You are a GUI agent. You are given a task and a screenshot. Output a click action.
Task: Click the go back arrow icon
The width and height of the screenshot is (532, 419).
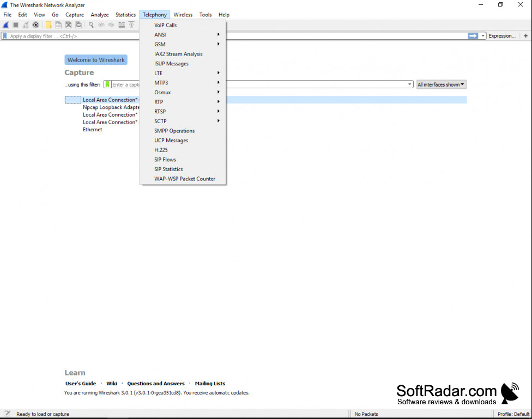point(101,25)
